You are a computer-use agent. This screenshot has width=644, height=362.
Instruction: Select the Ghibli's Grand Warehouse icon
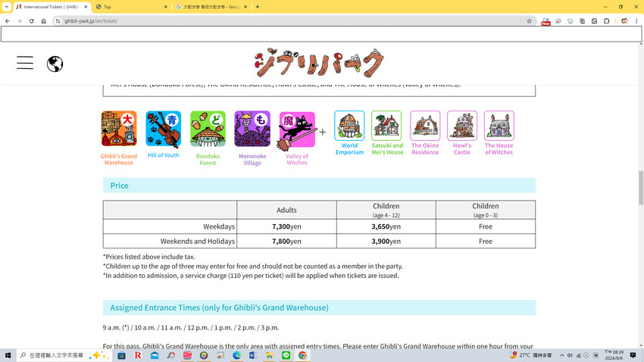tap(119, 128)
